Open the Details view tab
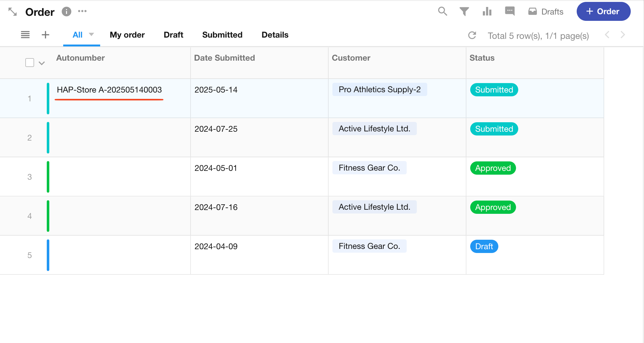The image size is (644, 343). (275, 35)
